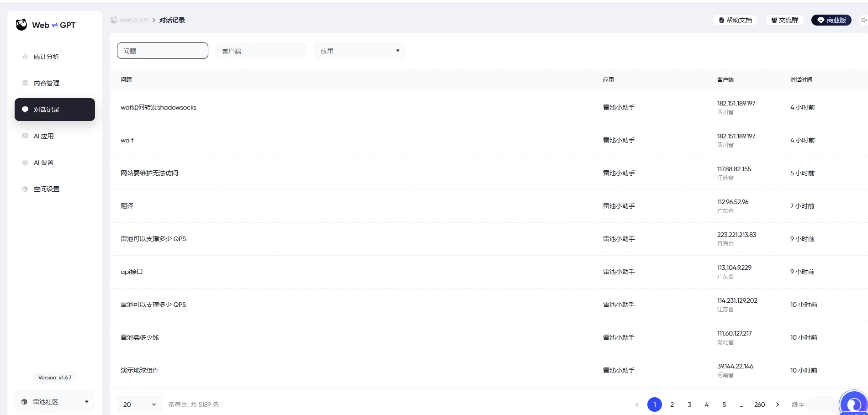Open the floating chat assistant bubble
Viewport: 868px width, 415px height.
tap(853, 404)
